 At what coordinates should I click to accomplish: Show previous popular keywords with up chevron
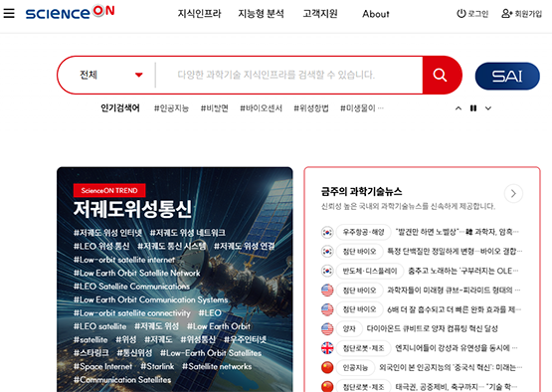458,108
